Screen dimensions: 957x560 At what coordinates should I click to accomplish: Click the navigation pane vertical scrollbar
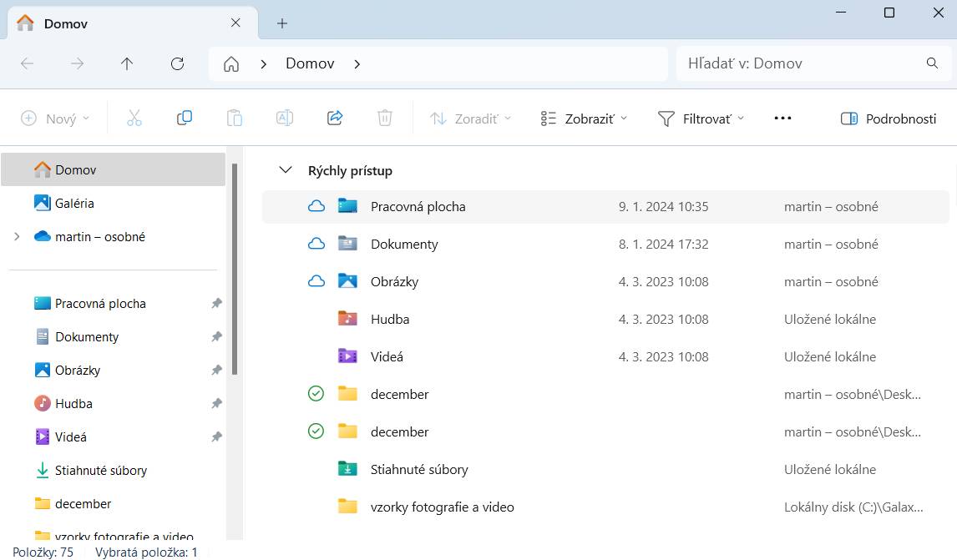click(x=235, y=269)
